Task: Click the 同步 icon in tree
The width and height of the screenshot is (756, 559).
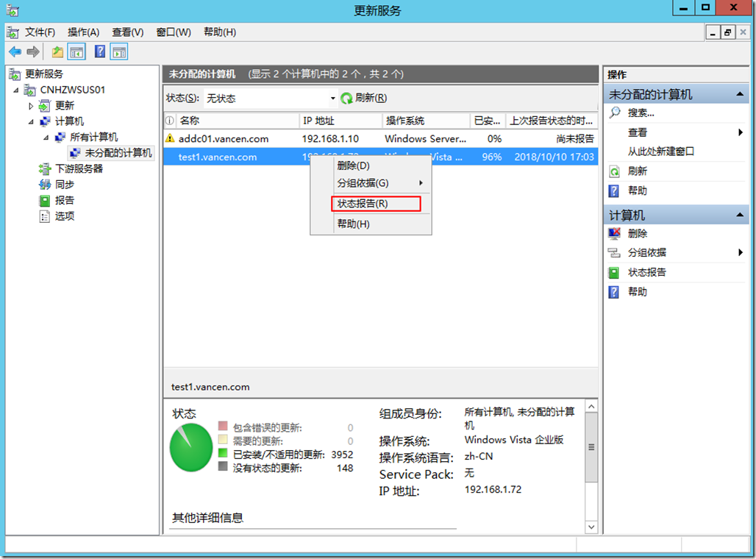Action: click(x=45, y=185)
